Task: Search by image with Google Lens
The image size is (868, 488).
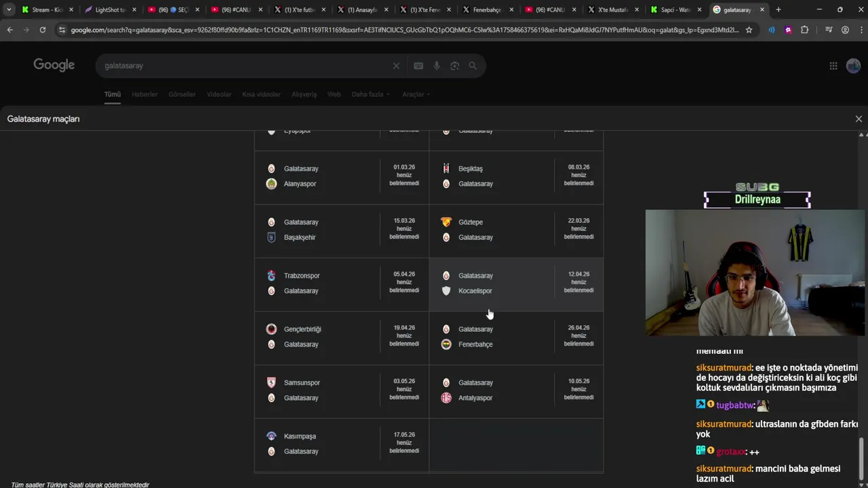Action: click(x=455, y=66)
